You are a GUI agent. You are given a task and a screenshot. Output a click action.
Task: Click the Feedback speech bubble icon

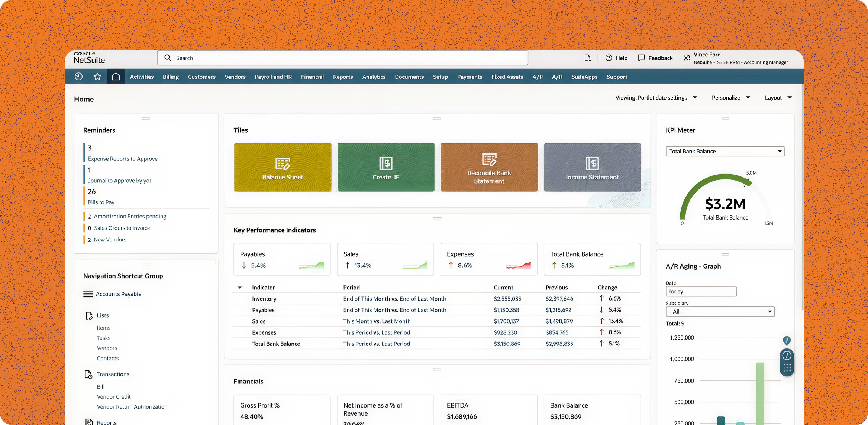click(x=641, y=58)
